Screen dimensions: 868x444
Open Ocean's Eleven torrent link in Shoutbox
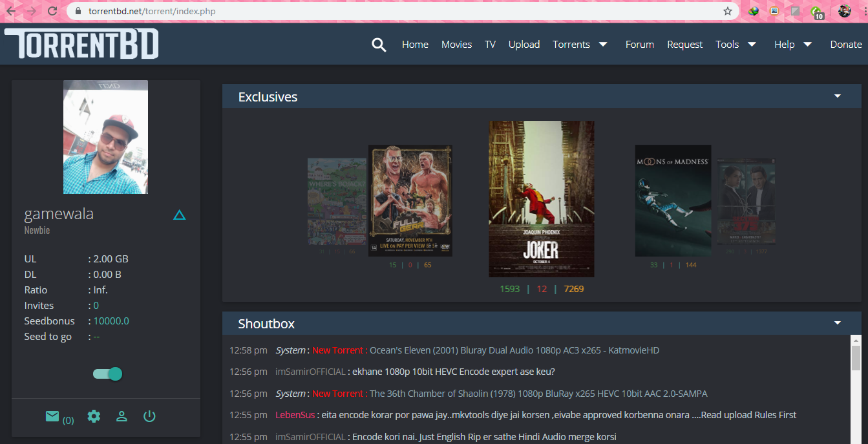coord(514,350)
